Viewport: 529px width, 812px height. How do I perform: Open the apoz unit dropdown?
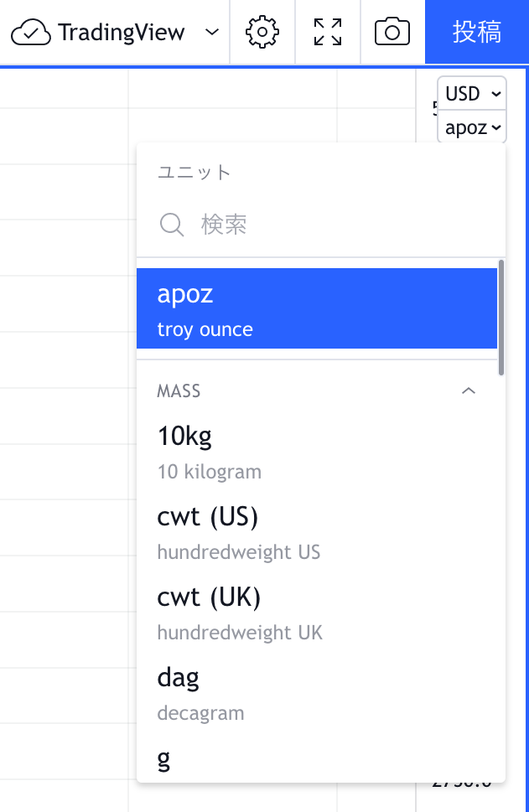tap(472, 128)
